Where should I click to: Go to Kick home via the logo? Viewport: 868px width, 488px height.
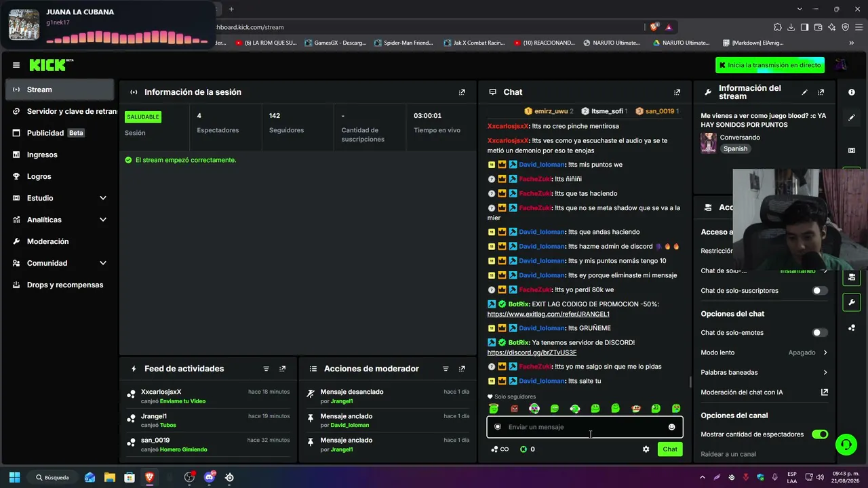[x=51, y=65]
